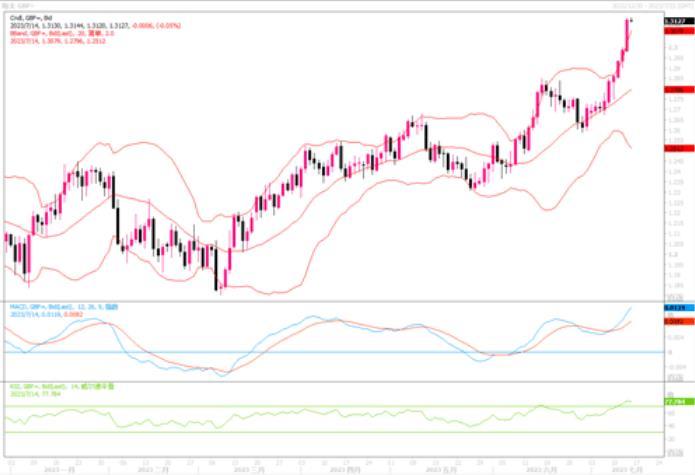Select the upper RSI overbought threshold line
Screen dimensions: 695x475
click(320, 407)
